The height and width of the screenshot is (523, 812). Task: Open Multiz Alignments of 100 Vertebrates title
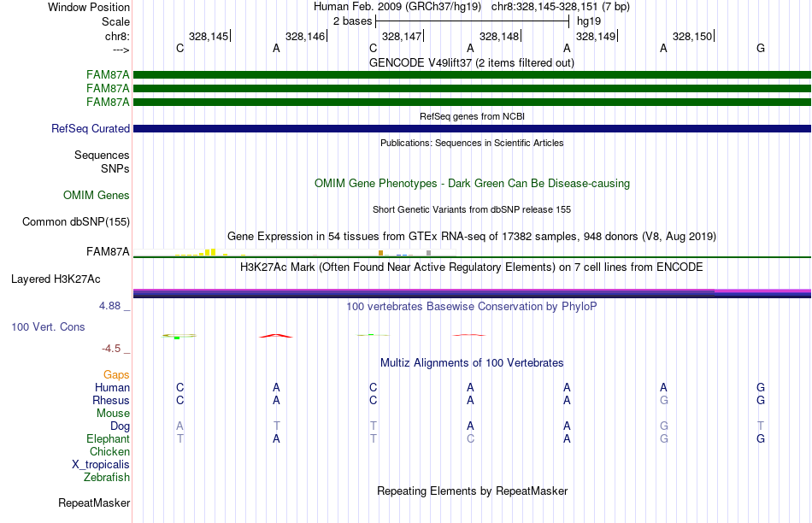click(472, 363)
